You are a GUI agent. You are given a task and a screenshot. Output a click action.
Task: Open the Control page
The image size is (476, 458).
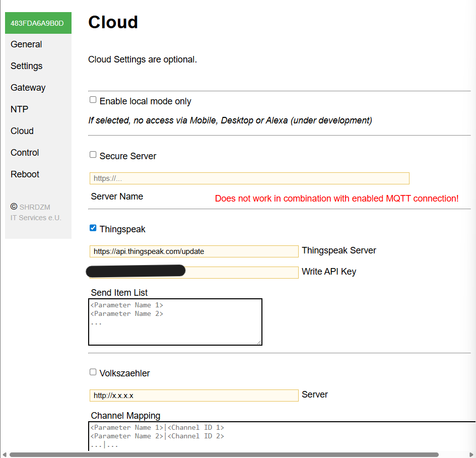(25, 153)
